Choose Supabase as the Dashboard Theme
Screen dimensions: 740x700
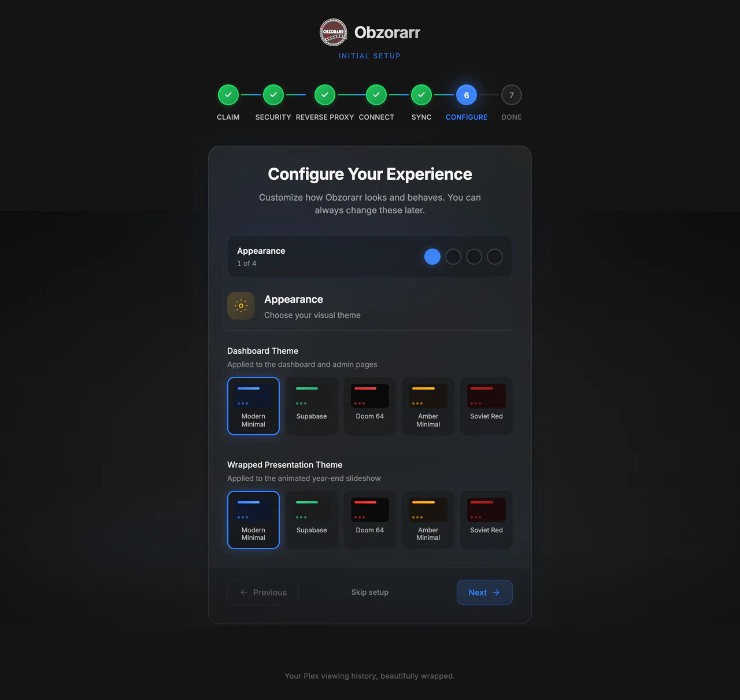(x=312, y=406)
